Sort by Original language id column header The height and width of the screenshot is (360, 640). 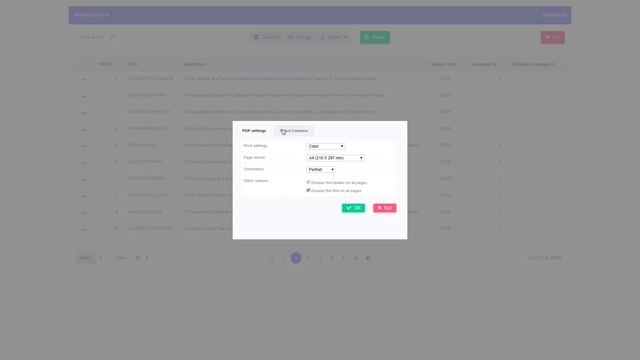pos(533,64)
